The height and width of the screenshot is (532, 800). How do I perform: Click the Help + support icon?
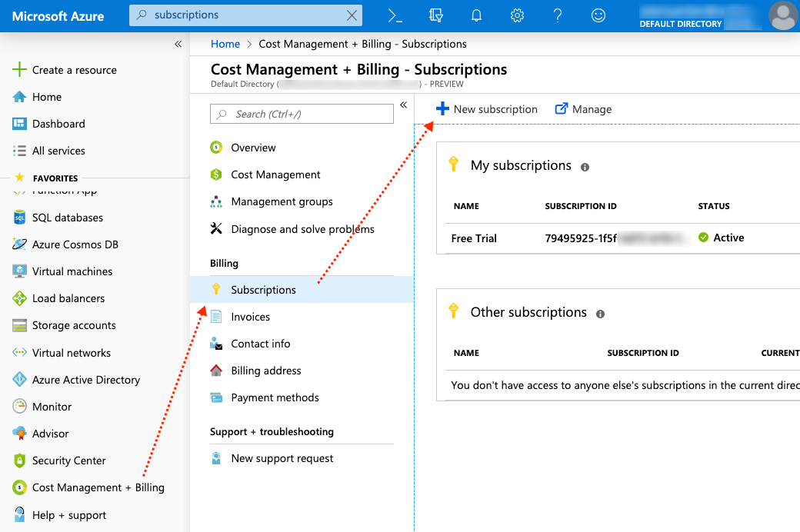pyautogui.click(x=19, y=514)
